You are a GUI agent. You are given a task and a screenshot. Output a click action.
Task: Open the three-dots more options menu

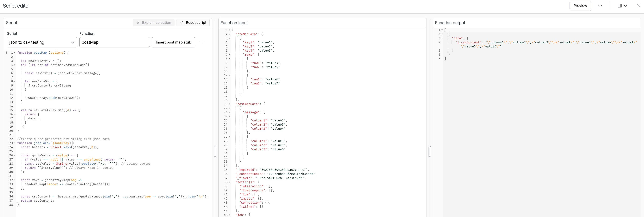pos(600,6)
